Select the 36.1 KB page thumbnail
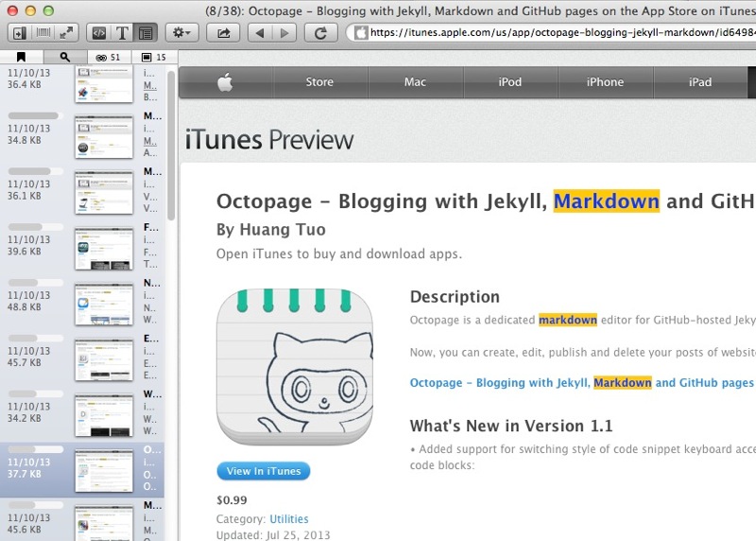 point(104,192)
